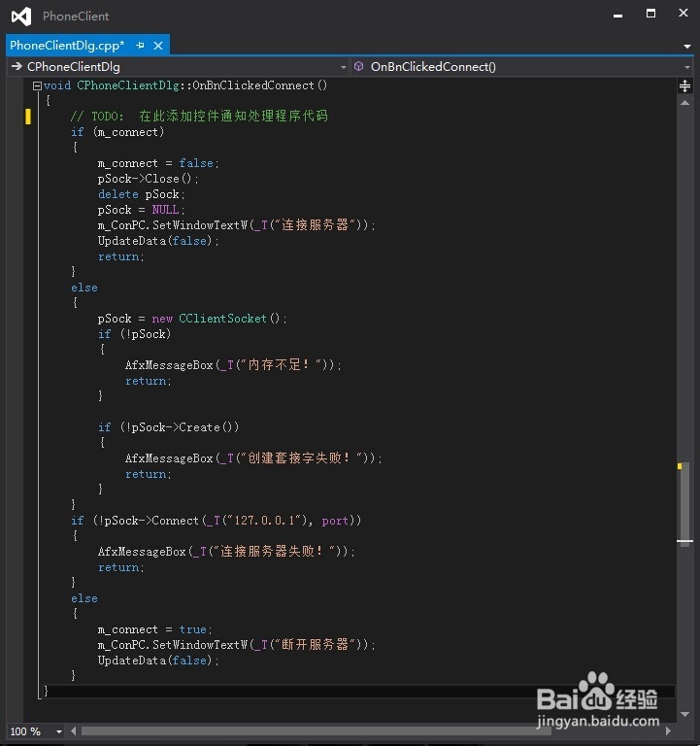Image resolution: width=700 pixels, height=746 pixels.
Task: Close the PhoneClientDlg.cpp tab
Action: (x=158, y=46)
